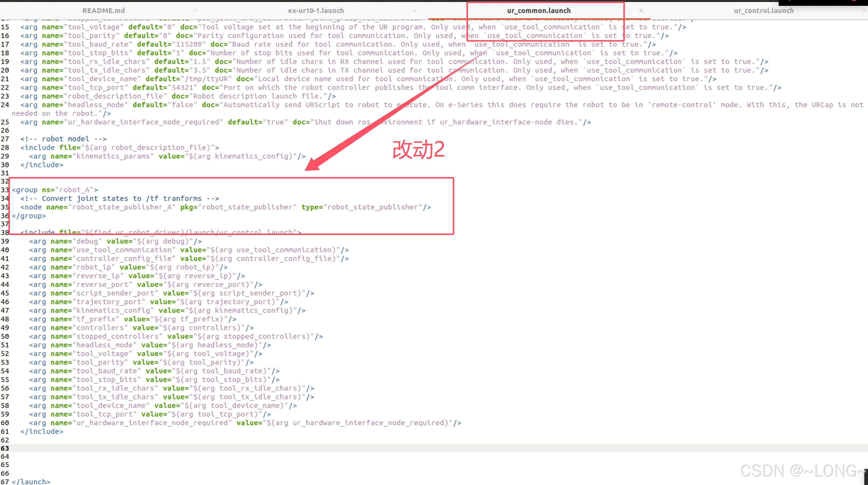Switch to the README.md tab
Viewport: 868px width, 485px height.
[104, 11]
